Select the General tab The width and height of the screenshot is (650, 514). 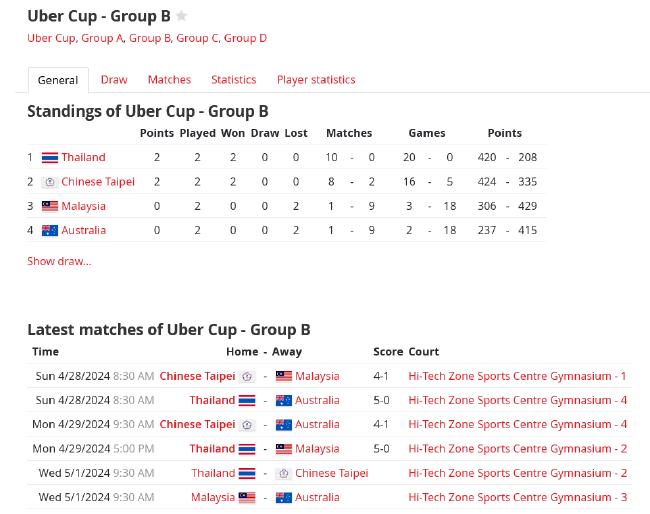coord(58,80)
